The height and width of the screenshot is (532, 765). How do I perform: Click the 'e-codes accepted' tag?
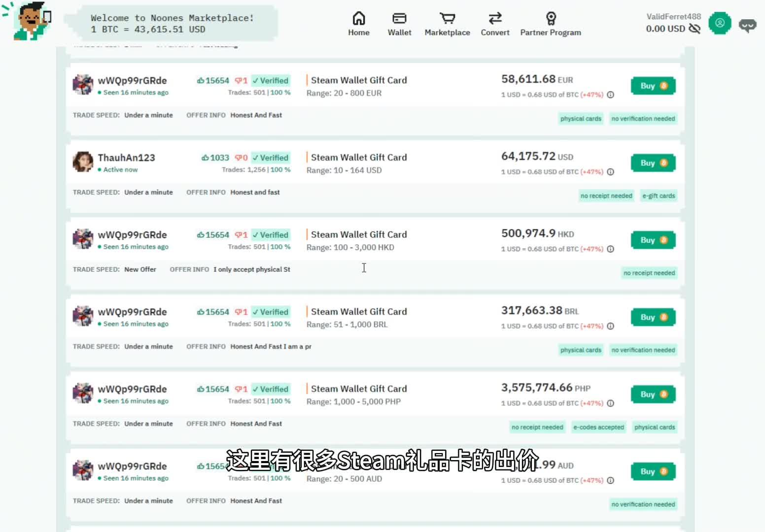point(598,427)
